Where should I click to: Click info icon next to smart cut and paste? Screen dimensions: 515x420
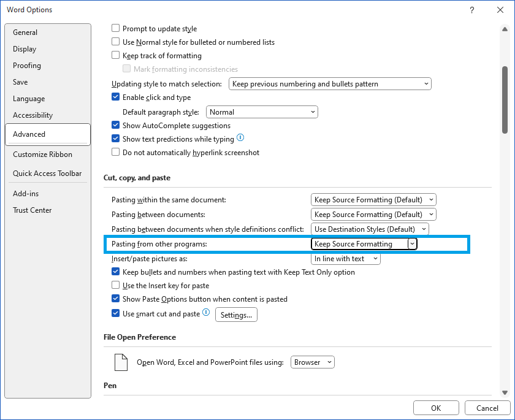point(206,313)
